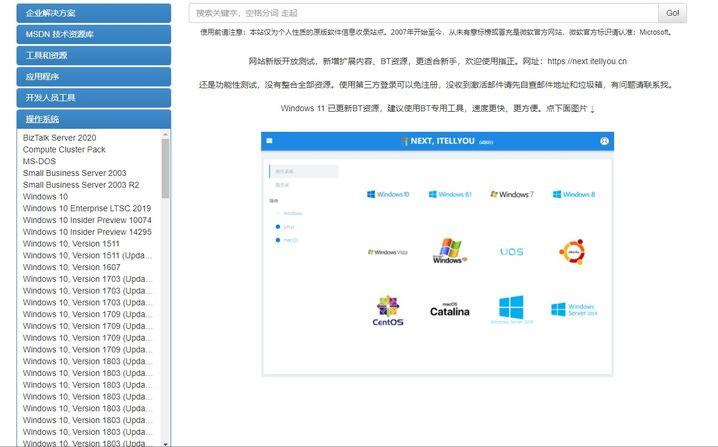718x447 pixels.
Task: Select the plain Windows 10 entry
Action: [45, 196]
